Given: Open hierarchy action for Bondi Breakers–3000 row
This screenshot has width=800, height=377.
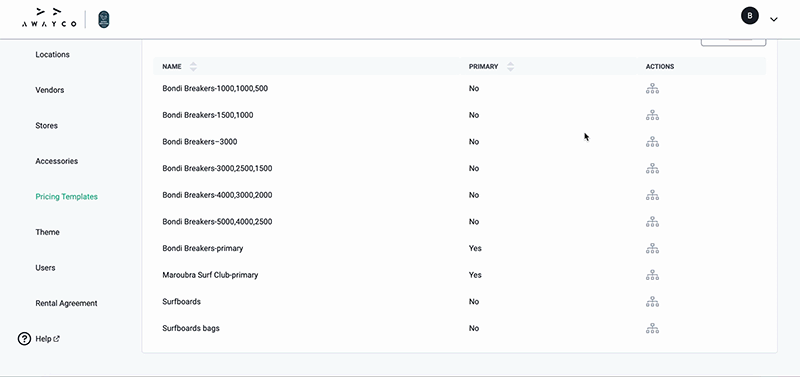Looking at the screenshot, I should (x=652, y=142).
